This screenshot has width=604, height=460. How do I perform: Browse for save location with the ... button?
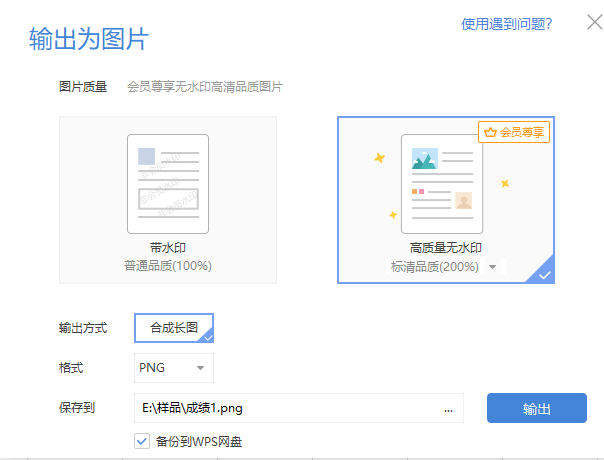coord(448,408)
